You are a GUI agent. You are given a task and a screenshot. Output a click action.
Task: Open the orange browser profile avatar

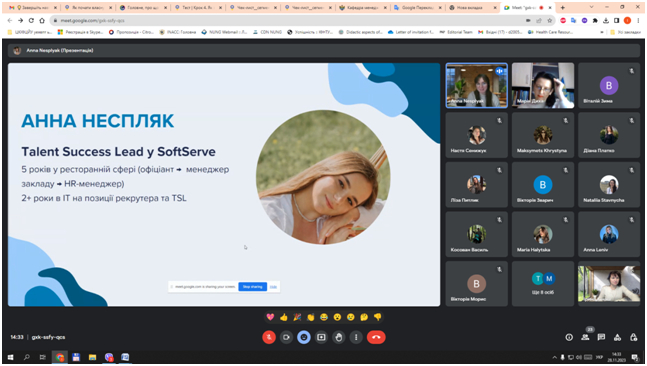click(x=627, y=20)
